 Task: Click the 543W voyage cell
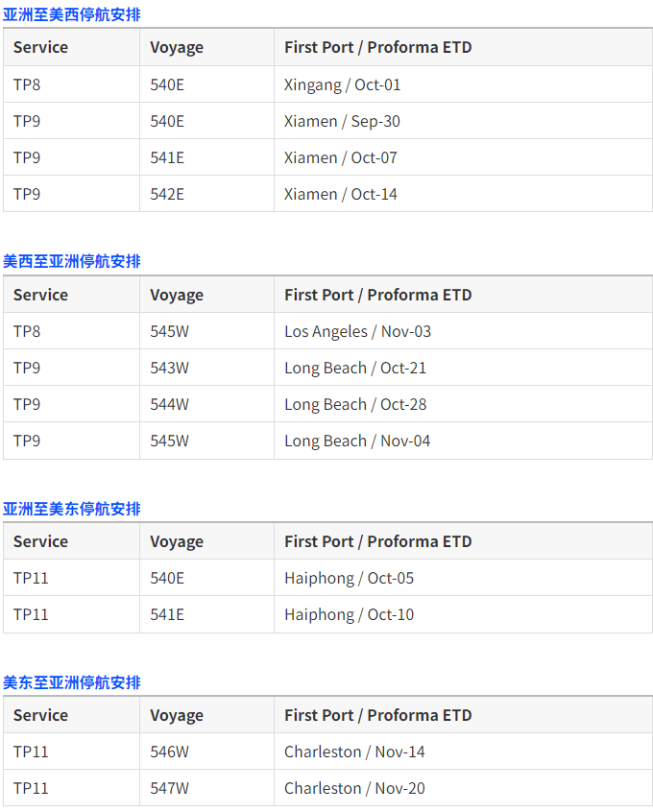(x=169, y=368)
